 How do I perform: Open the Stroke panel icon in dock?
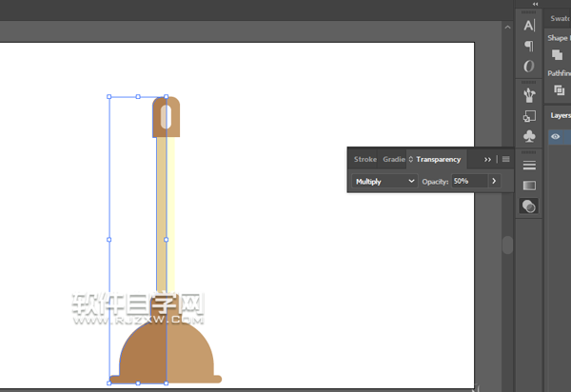[x=529, y=165]
